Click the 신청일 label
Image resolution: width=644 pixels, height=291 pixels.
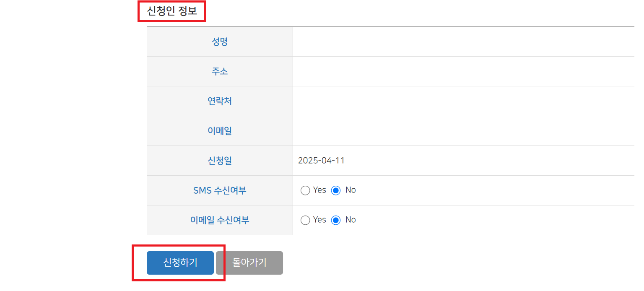220,161
